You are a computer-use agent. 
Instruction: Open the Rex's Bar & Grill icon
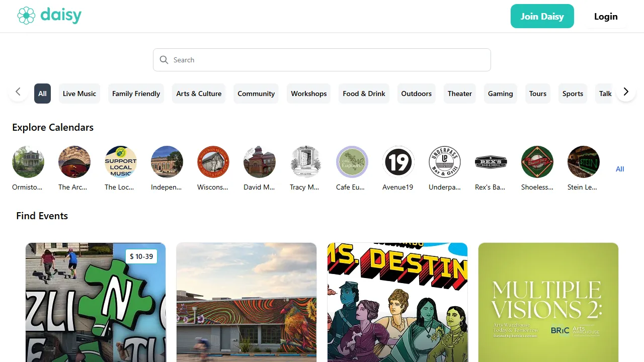(x=491, y=162)
